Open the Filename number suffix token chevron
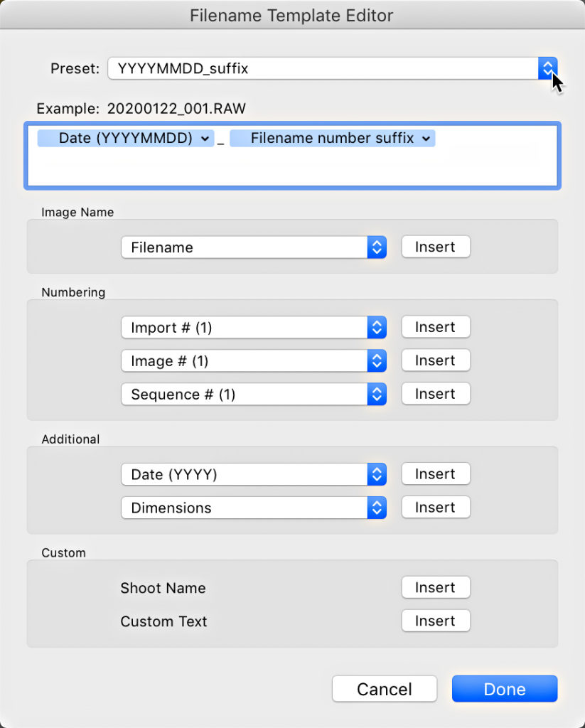Screen dimensions: 585x728 click(x=427, y=139)
